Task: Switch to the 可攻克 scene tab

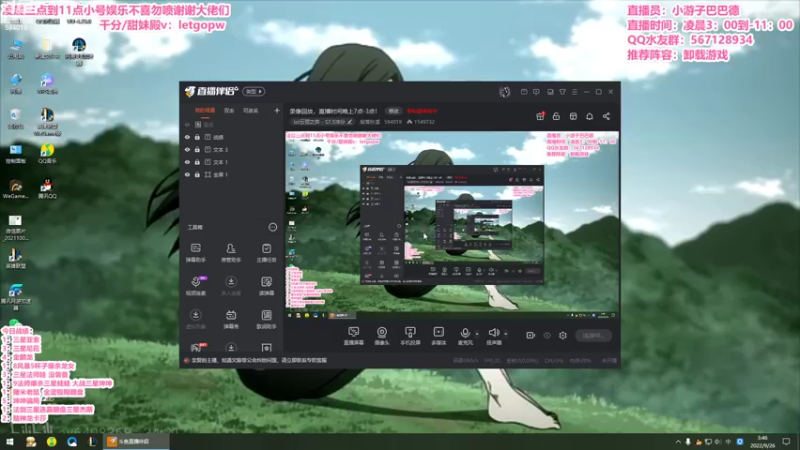Action: pyautogui.click(x=251, y=110)
